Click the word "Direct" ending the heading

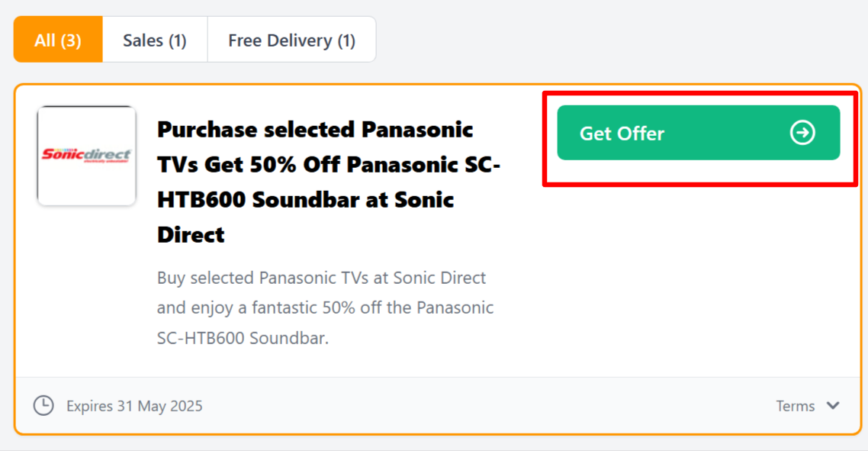(x=191, y=235)
